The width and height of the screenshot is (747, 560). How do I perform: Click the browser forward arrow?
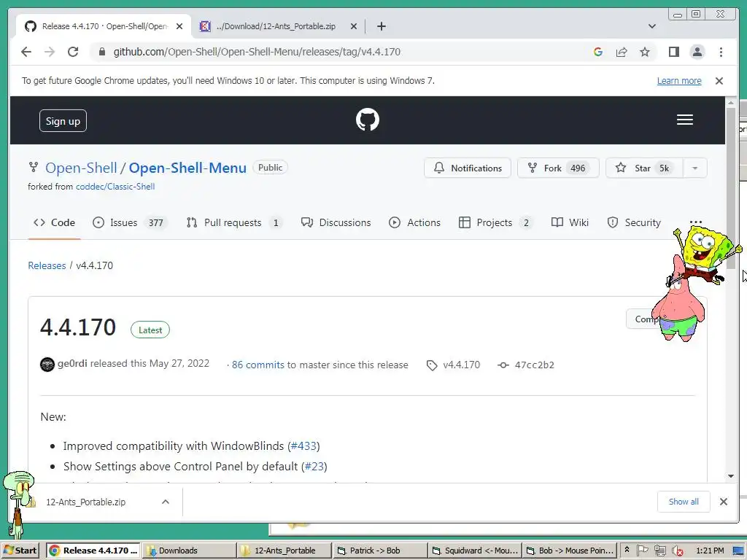[50, 52]
